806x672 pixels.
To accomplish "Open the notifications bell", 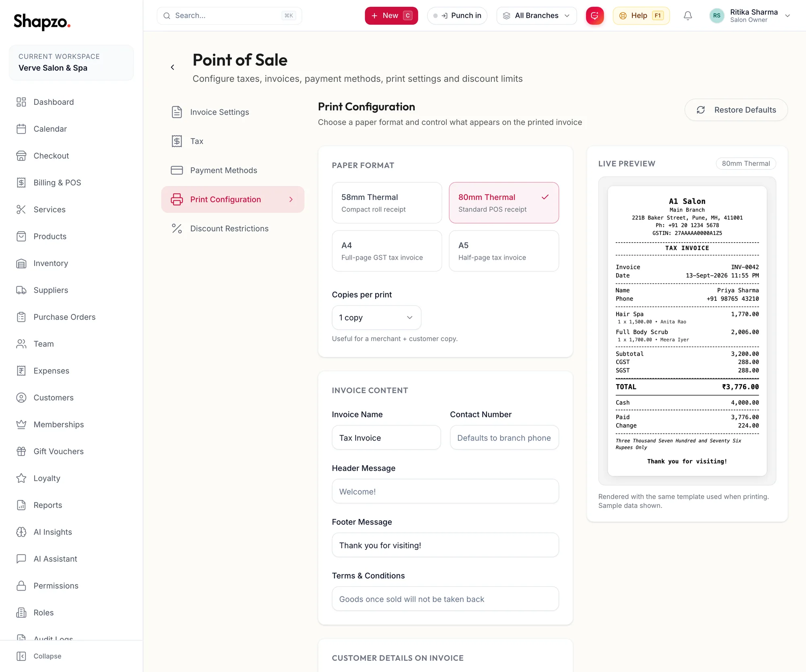I will tap(688, 16).
